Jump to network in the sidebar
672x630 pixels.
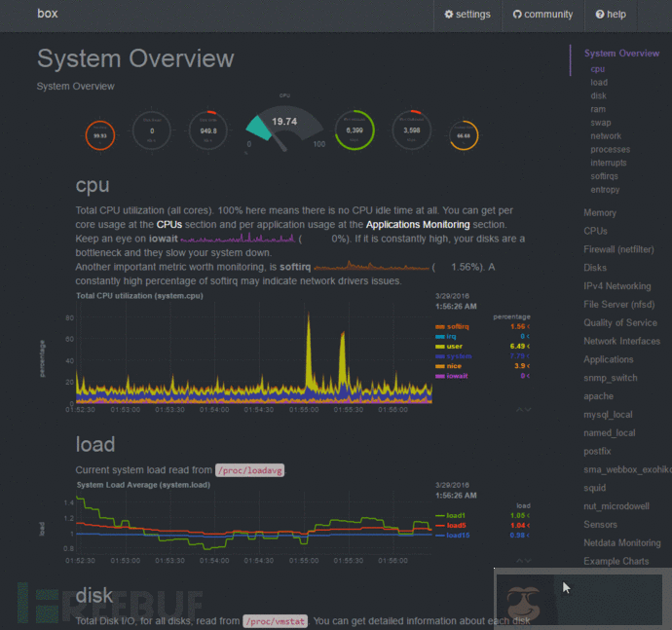coord(606,136)
